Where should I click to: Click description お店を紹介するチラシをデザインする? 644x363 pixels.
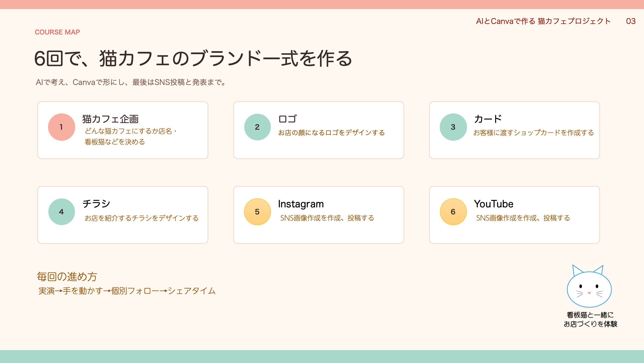point(142,218)
